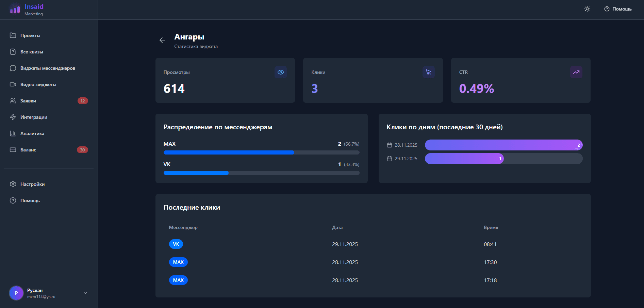Image resolution: width=644 pixels, height=308 pixels.
Task: Open the Проекты section
Action: click(30, 35)
